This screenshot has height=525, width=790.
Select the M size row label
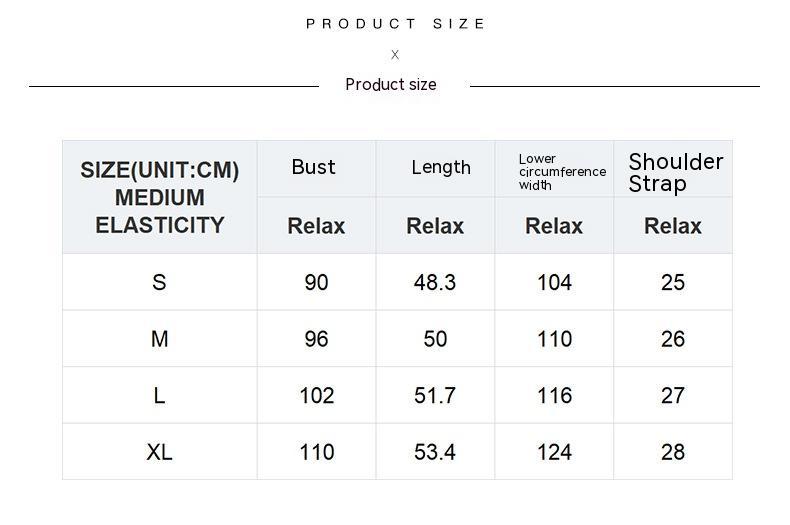[x=160, y=339]
